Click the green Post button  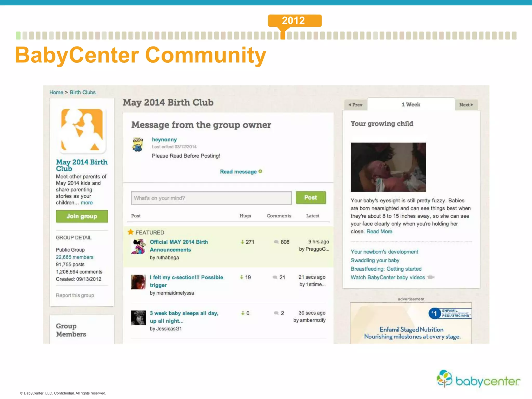pyautogui.click(x=311, y=197)
